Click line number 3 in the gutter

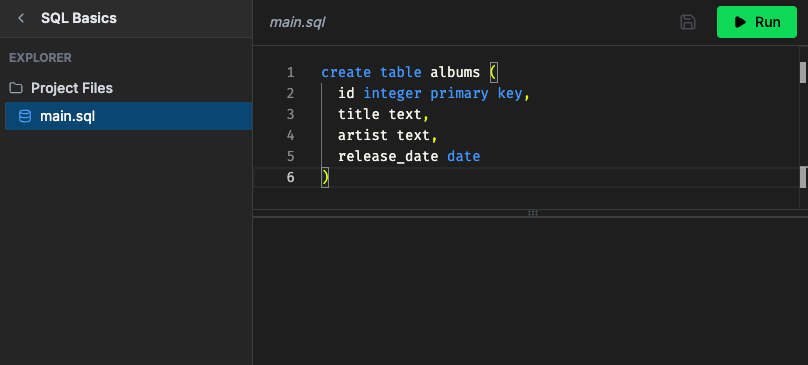pyautogui.click(x=291, y=114)
